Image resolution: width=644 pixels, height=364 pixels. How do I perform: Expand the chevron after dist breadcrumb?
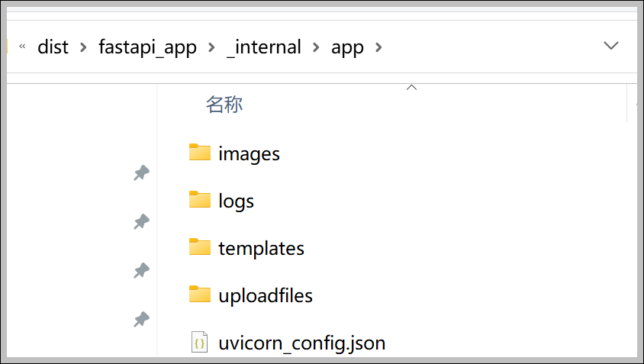(83, 47)
